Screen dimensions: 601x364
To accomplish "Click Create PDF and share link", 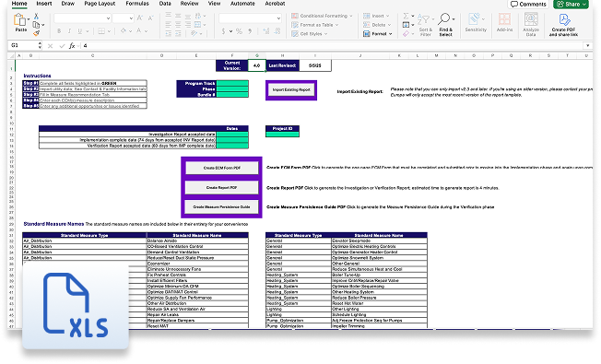I will click(563, 25).
